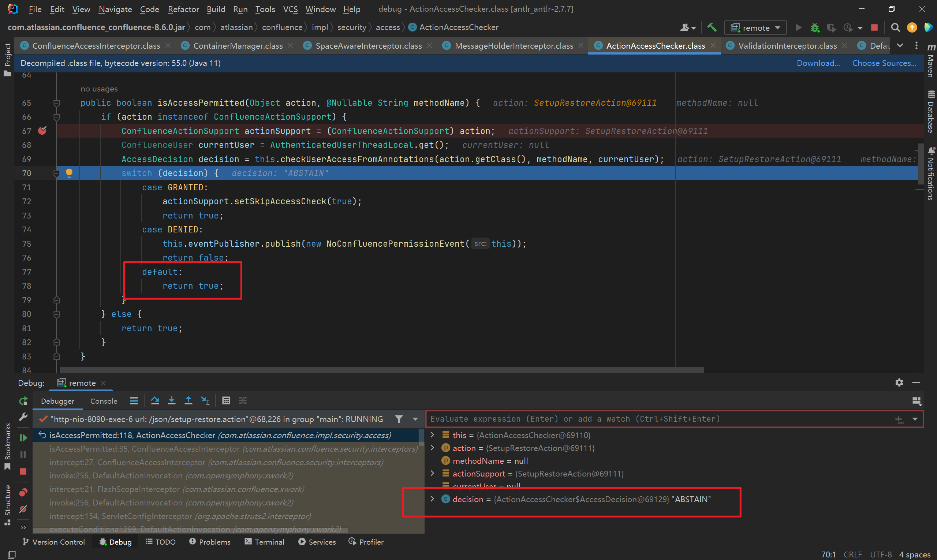Screen dimensions: 937x560
Task: Resume program in debug panel
Action: (x=23, y=438)
